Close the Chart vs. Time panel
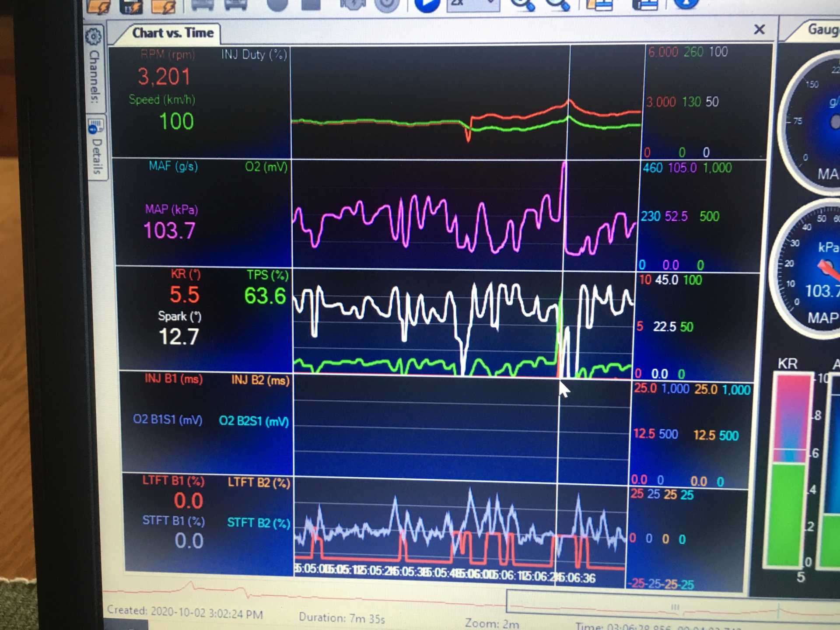840x630 pixels. 759,29
